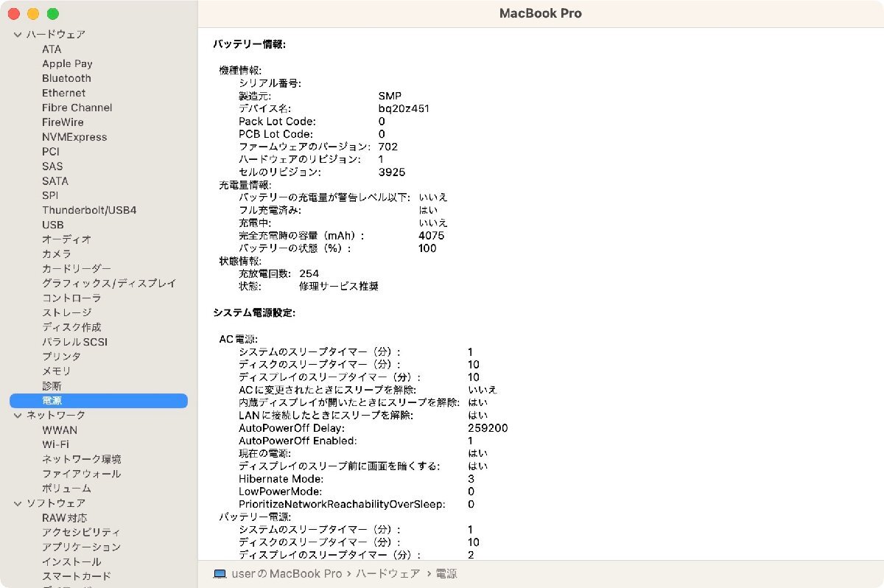Click the firmware version value 702
884x588 pixels.
coord(388,147)
